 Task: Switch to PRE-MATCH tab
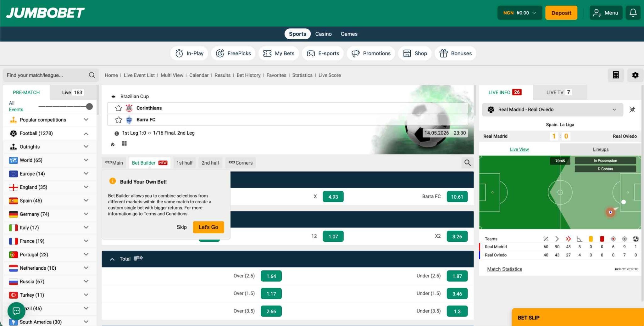26,92
